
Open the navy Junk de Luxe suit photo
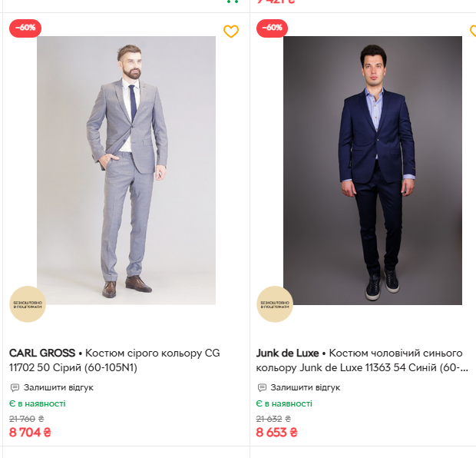pyautogui.click(x=372, y=170)
